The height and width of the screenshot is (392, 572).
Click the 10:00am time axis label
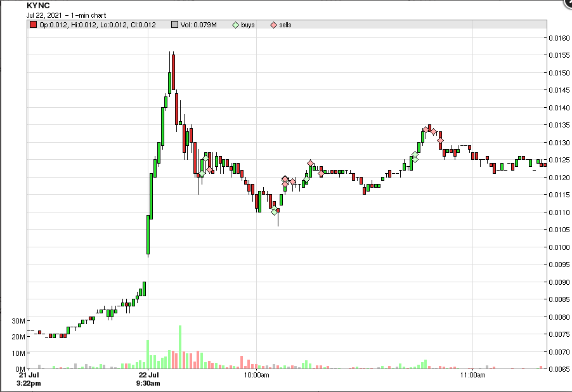coord(256,375)
